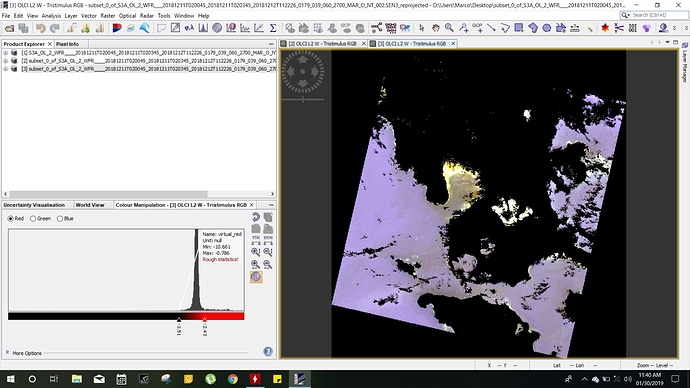Screen dimensions: 690x388
Task: Click the Reset to defaults arrow icon
Action: (256, 217)
